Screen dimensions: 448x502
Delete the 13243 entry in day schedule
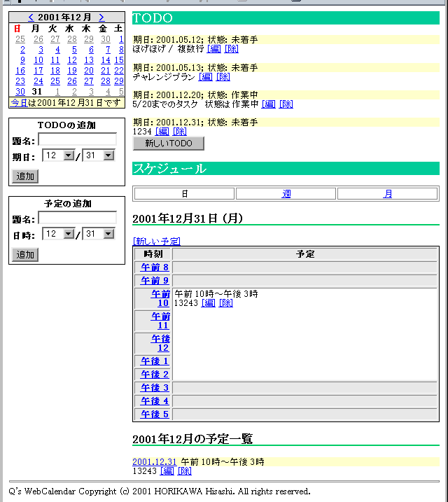tap(226, 303)
